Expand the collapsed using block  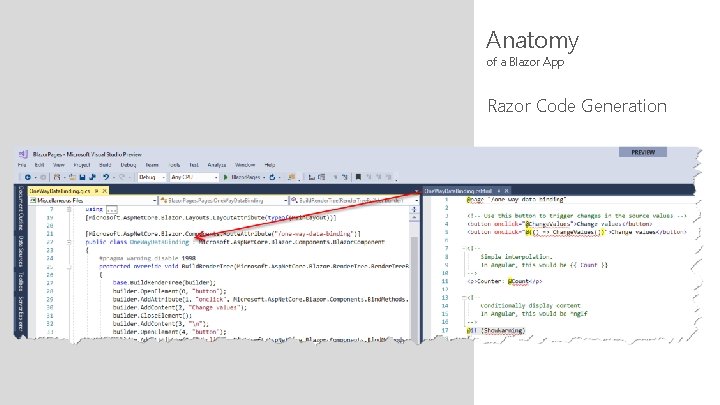point(69,209)
